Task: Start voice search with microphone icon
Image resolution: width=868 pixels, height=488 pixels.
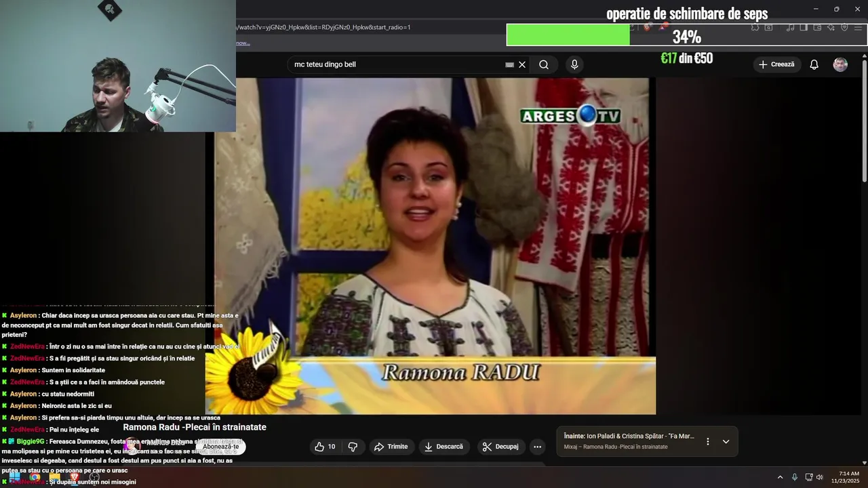Action: (x=574, y=64)
